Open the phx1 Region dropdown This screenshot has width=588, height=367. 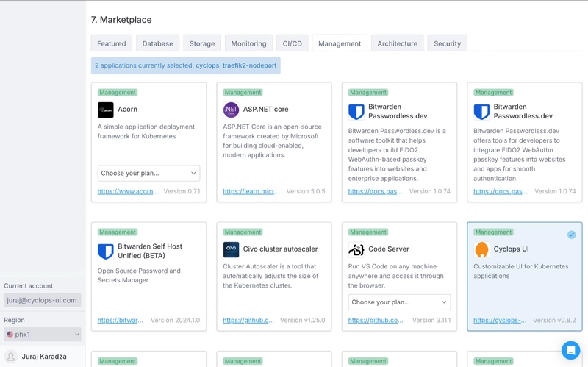(43, 335)
